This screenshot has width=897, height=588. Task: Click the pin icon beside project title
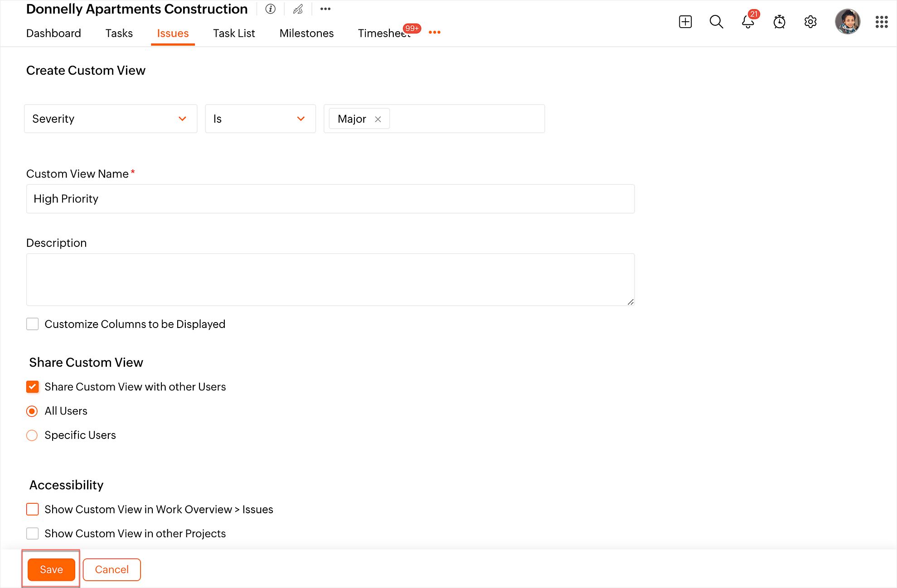click(x=298, y=9)
